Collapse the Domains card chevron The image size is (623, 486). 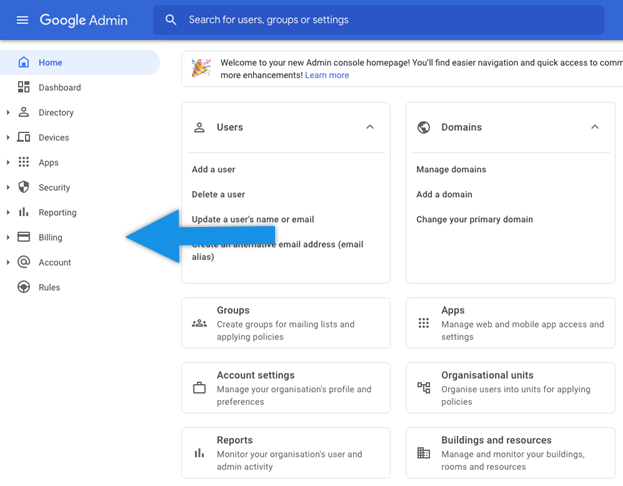595,127
